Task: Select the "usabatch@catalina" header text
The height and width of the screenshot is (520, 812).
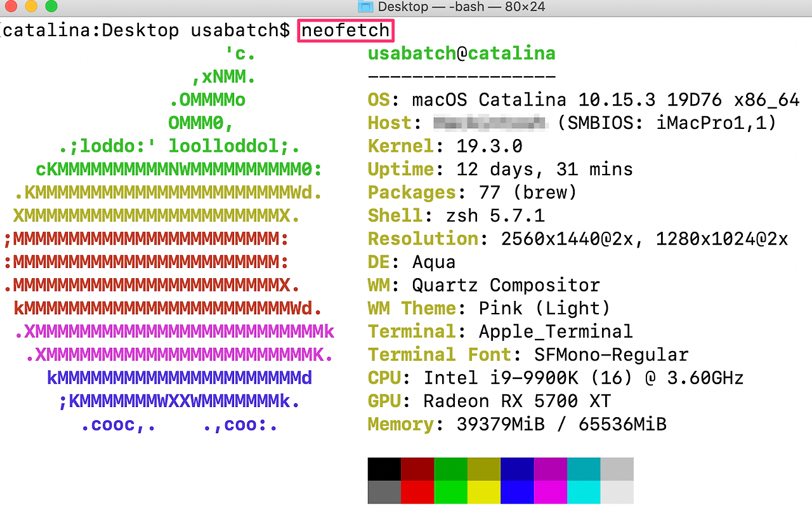Action: pos(462,53)
